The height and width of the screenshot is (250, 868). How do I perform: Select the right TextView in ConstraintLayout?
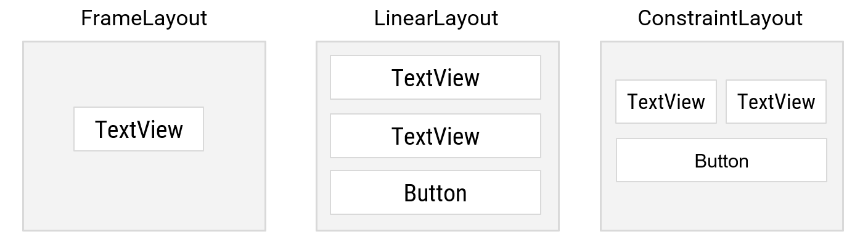point(776,102)
